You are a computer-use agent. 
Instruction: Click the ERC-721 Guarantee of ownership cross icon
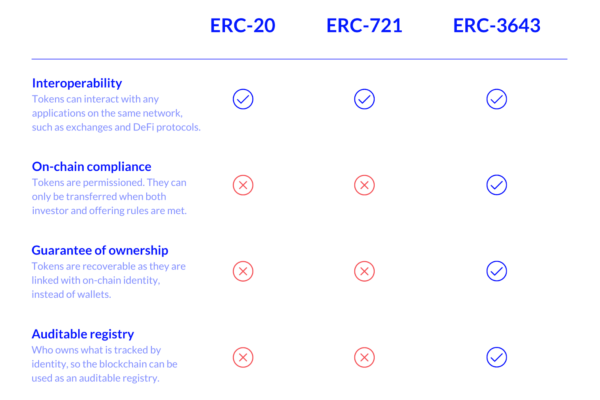[364, 271]
